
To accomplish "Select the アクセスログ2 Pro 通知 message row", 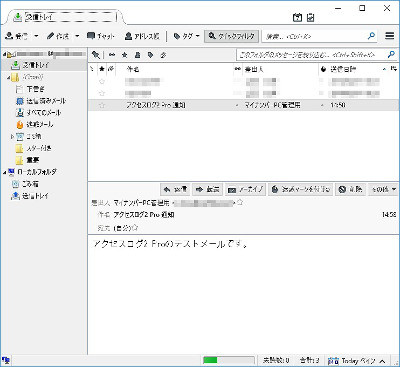I will pyautogui.click(x=243, y=105).
